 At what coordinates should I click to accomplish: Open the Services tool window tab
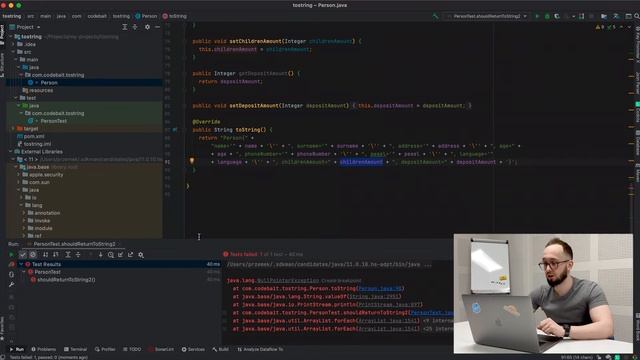click(x=193, y=349)
